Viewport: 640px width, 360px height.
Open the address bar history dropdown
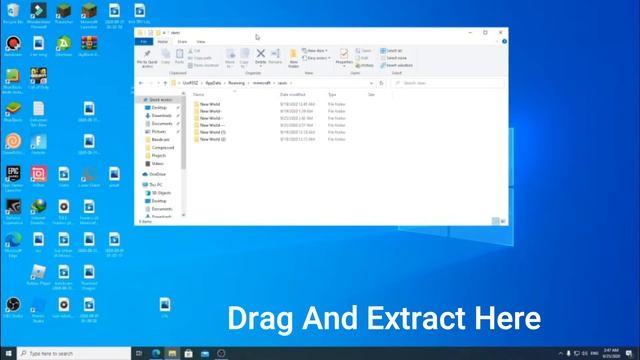coord(371,83)
